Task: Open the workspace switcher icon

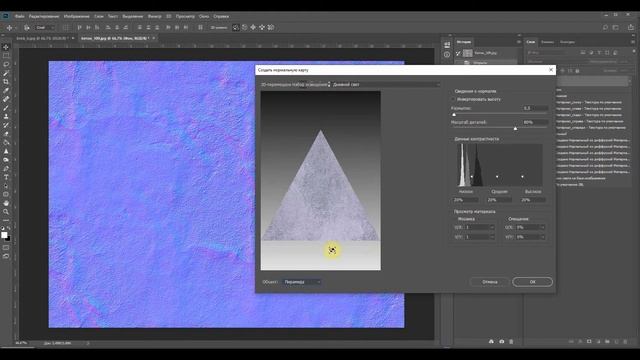Action: point(616,27)
